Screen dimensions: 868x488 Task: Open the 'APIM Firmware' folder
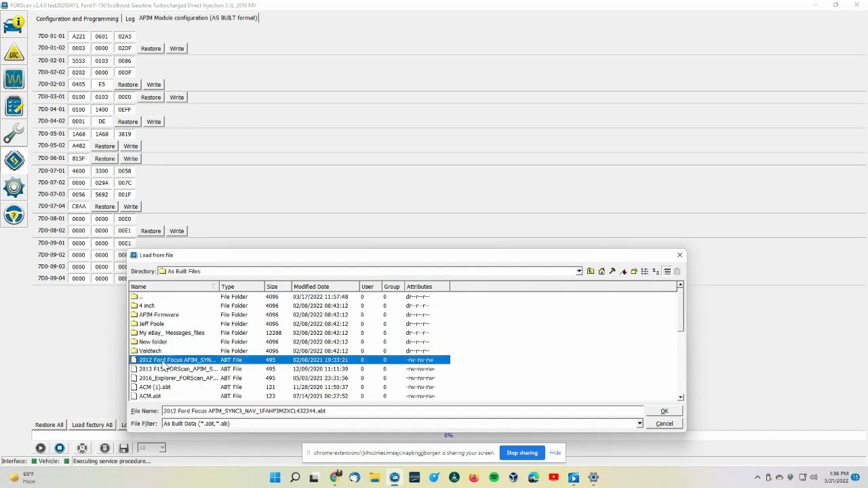pos(159,314)
